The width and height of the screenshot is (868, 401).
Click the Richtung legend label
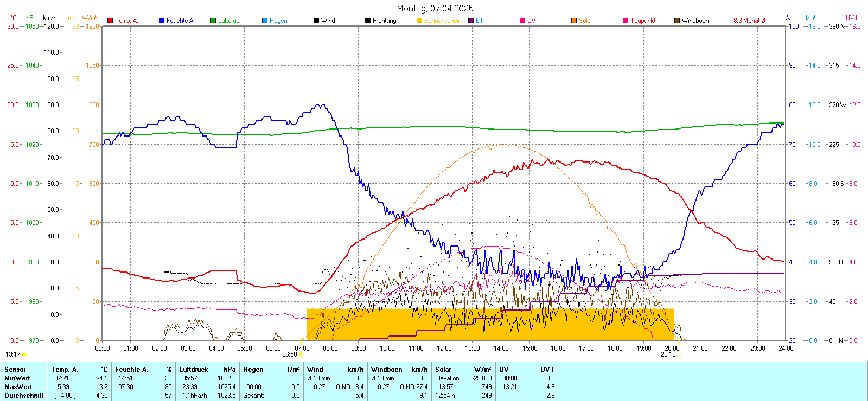point(384,21)
